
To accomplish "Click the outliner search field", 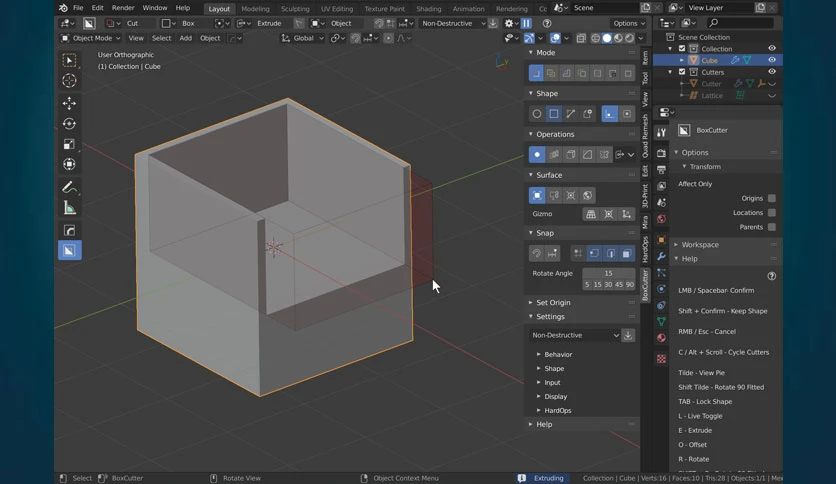I will [741, 23].
